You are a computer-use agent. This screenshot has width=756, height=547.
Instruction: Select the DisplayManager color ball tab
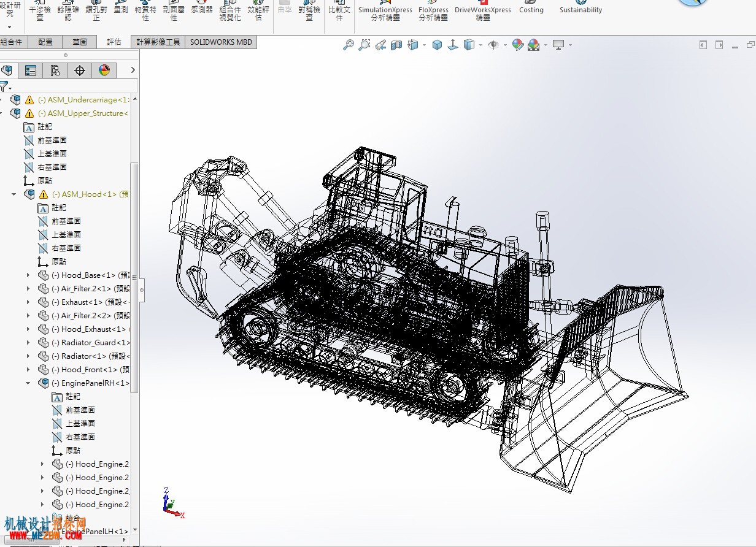click(x=104, y=71)
